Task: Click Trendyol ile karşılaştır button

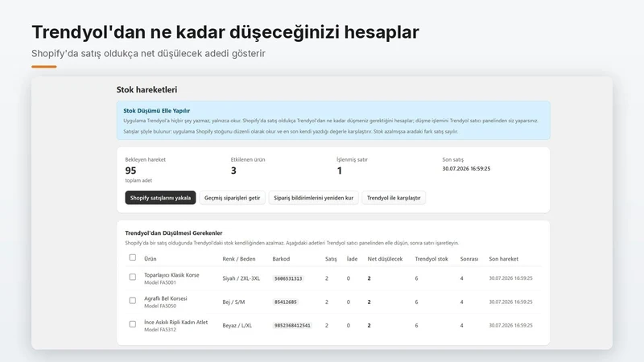Action: point(394,198)
